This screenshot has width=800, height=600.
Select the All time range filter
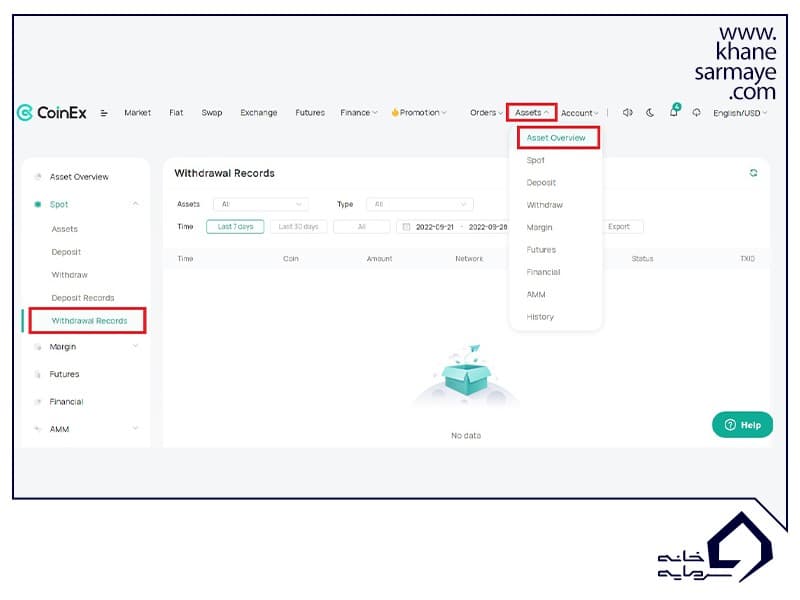(362, 227)
